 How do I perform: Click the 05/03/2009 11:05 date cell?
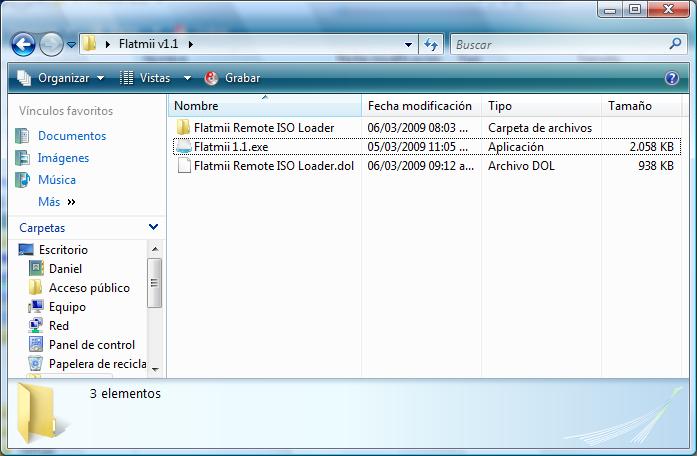pos(417,147)
